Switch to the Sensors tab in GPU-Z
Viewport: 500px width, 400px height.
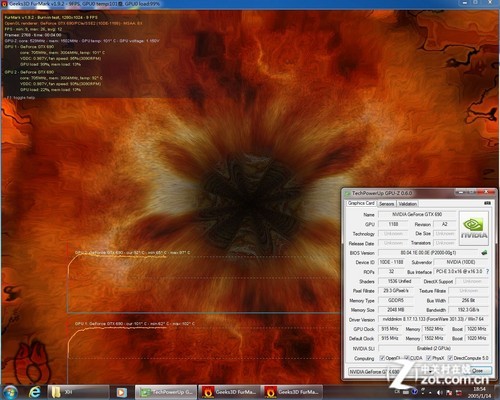click(387, 204)
